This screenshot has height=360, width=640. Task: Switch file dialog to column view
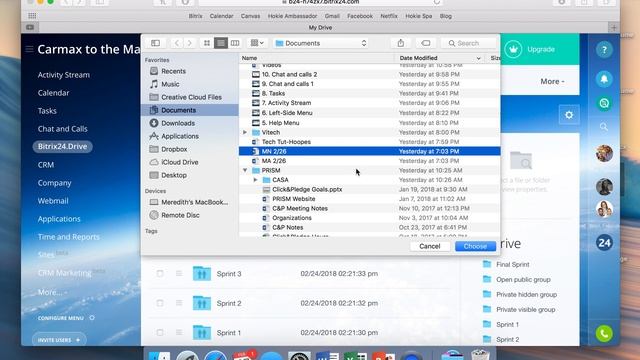pyautogui.click(x=235, y=43)
